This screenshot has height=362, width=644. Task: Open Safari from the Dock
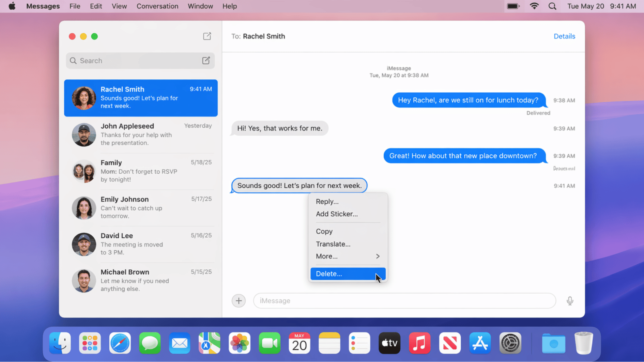[x=120, y=343]
